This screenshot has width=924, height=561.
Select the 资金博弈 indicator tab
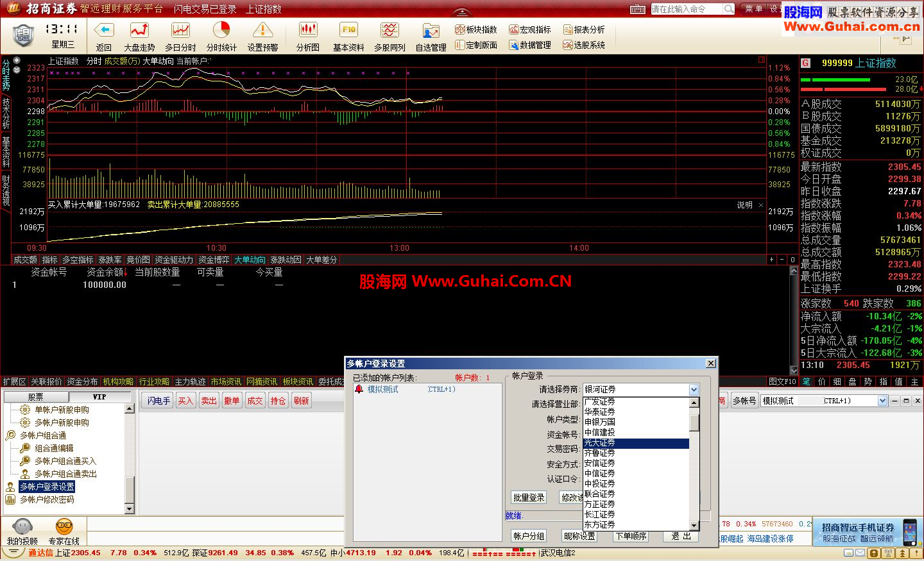[214, 260]
